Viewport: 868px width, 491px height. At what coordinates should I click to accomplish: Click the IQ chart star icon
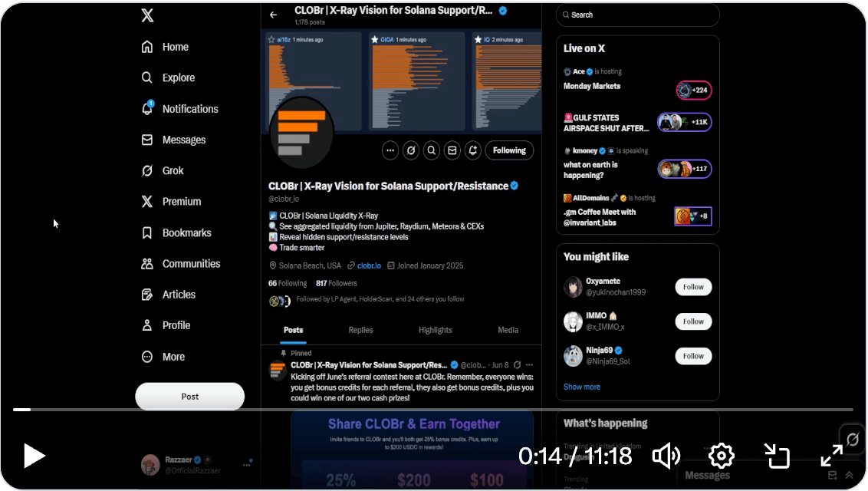(x=478, y=40)
